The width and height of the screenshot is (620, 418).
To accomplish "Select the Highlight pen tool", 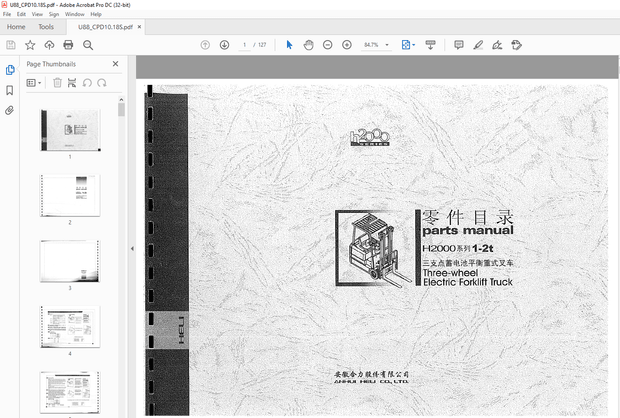I will click(x=478, y=45).
